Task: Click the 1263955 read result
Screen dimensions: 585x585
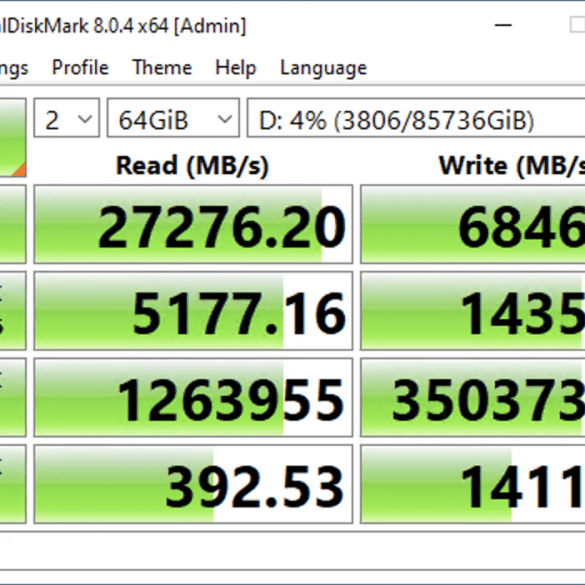Action: (193, 397)
